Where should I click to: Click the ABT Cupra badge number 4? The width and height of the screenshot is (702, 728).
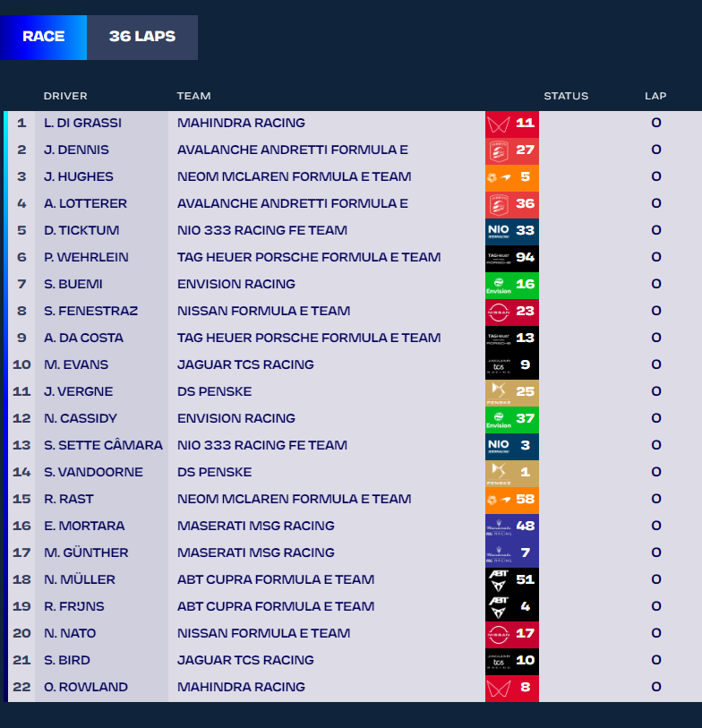tap(512, 608)
